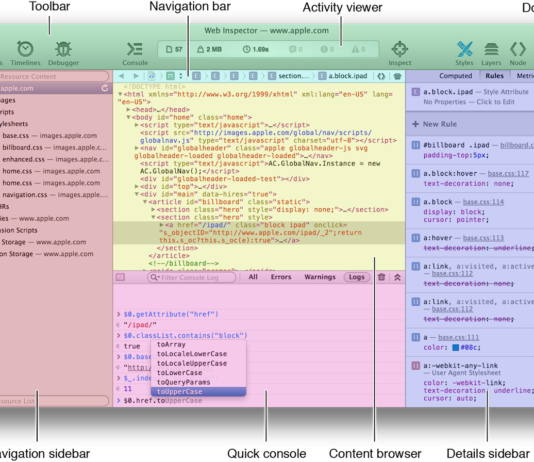This screenshot has width=534, height=462.
Task: Open billboard.css link for #billboard .ipad rule
Action: [517, 145]
